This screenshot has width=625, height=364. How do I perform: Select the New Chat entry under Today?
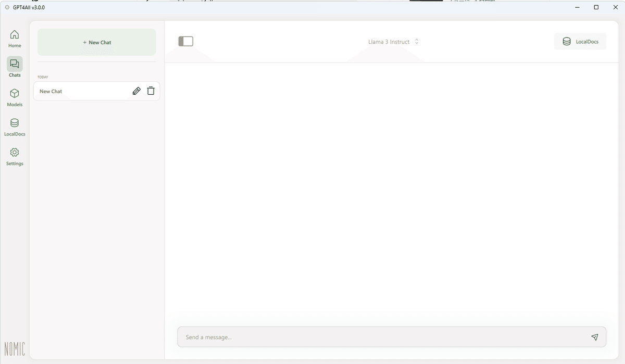[97, 91]
